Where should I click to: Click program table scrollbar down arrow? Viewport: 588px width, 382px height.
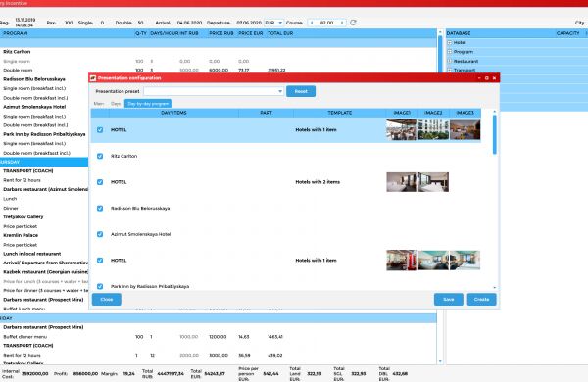pos(440,361)
